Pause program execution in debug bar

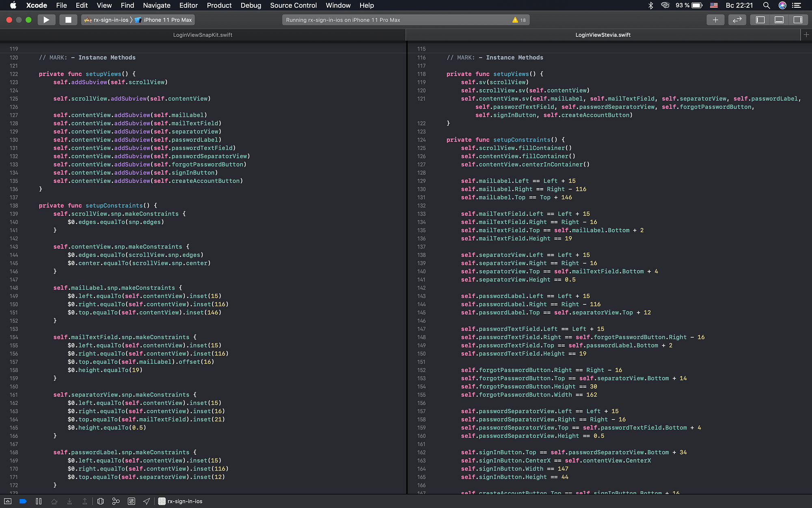pyautogui.click(x=39, y=501)
